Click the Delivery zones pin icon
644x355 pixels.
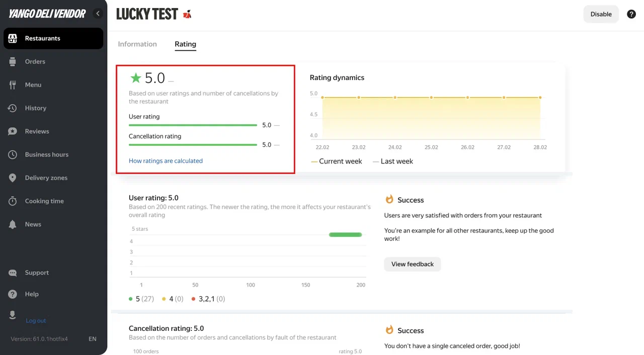point(13,178)
